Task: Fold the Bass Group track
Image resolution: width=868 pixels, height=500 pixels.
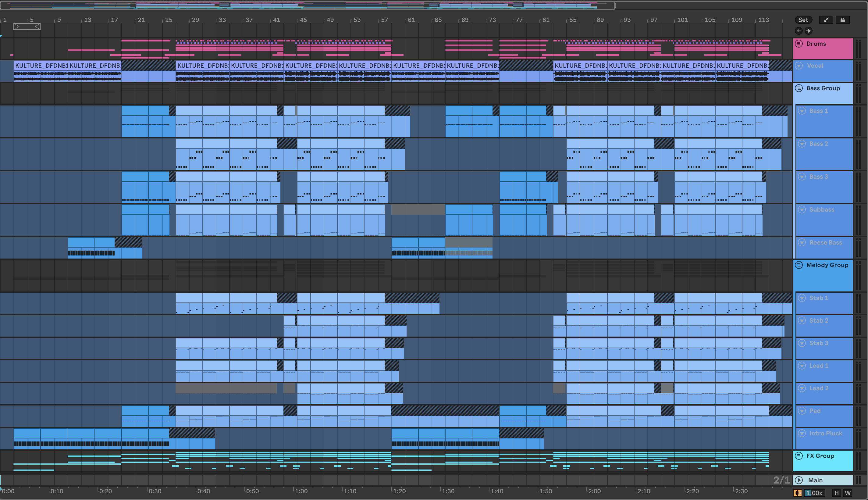Action: tap(799, 88)
